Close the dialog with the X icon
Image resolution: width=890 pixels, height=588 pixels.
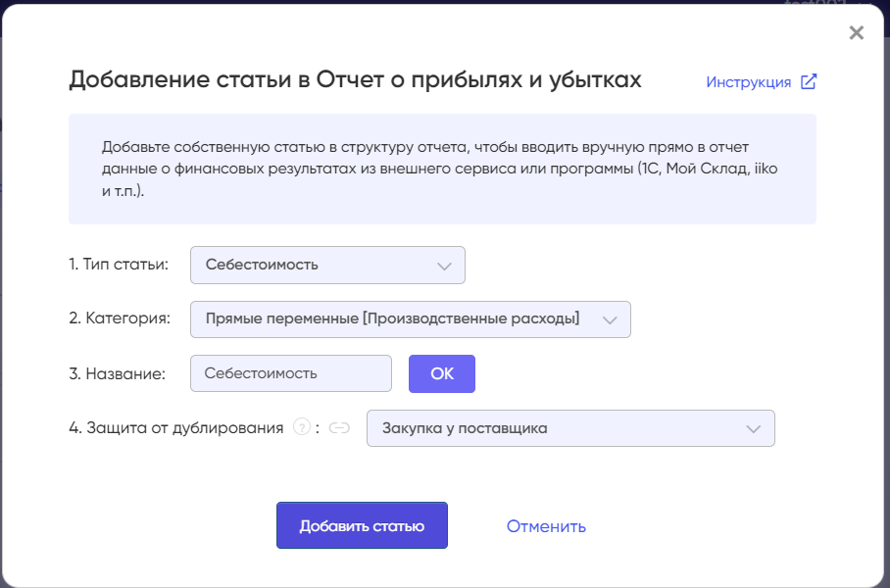point(856,33)
